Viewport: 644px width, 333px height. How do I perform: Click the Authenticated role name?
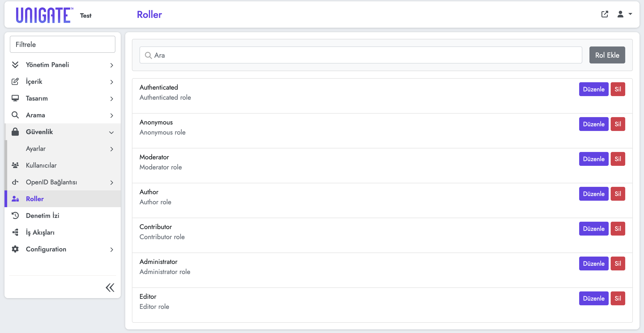[x=159, y=87]
